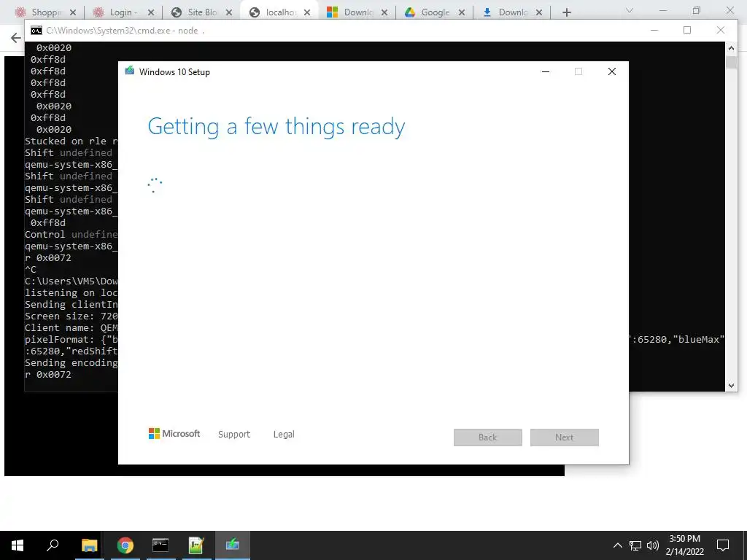
Task: Click 'Getting a few things ready' heading
Action: tap(276, 127)
